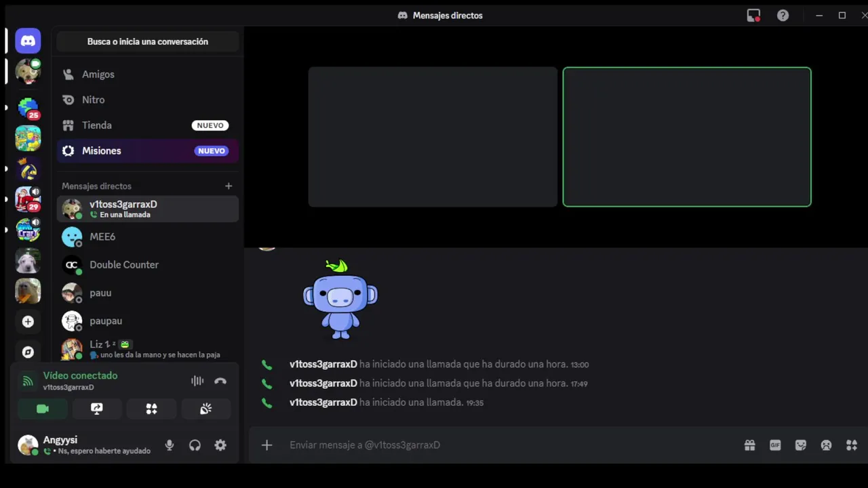Disconnect from the call with hang-up icon
The width and height of the screenshot is (868, 488).
tap(220, 381)
